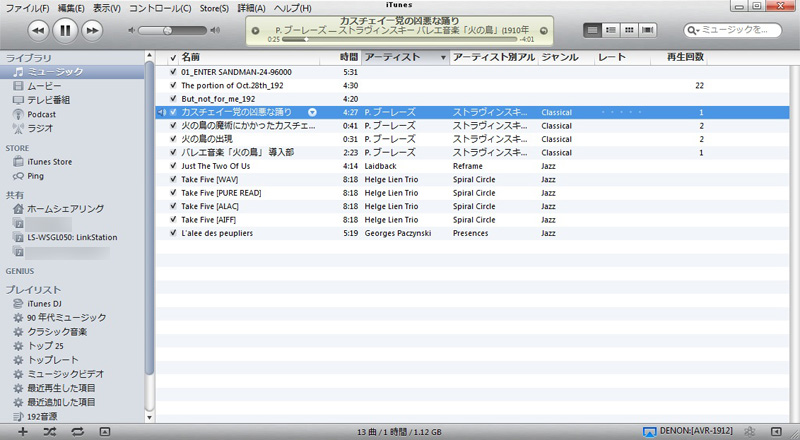Sort by 名前 column header
Image resolution: width=800 pixels, height=440 pixels.
[249, 57]
